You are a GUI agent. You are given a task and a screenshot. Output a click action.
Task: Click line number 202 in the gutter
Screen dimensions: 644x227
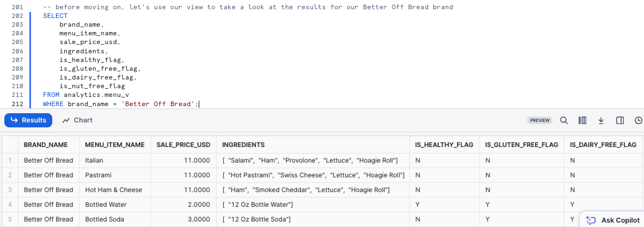17,16
